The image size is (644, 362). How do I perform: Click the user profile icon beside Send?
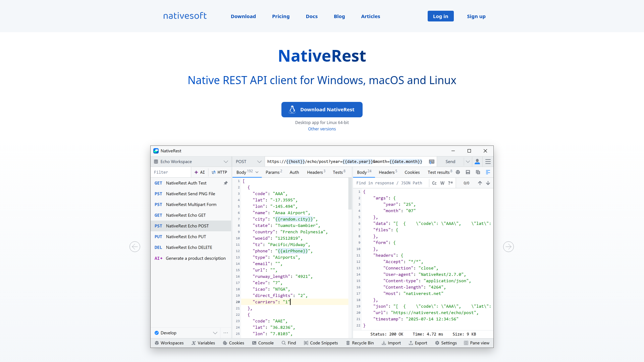(x=478, y=162)
